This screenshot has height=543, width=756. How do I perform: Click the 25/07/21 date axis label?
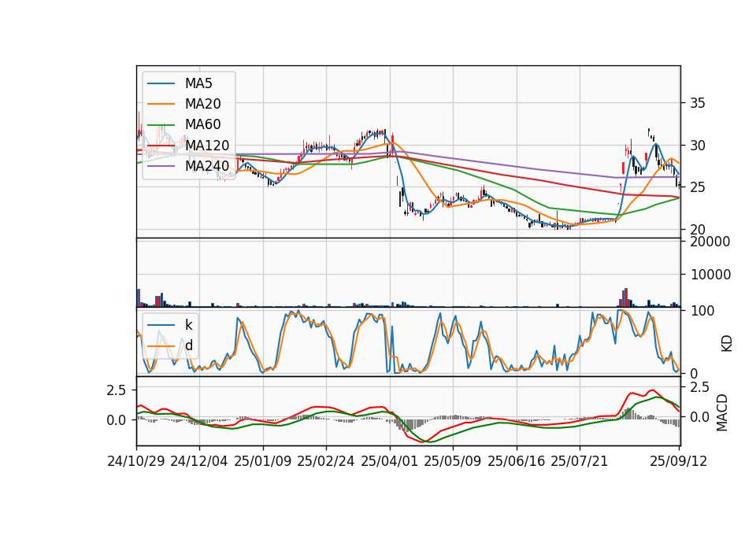580,461
